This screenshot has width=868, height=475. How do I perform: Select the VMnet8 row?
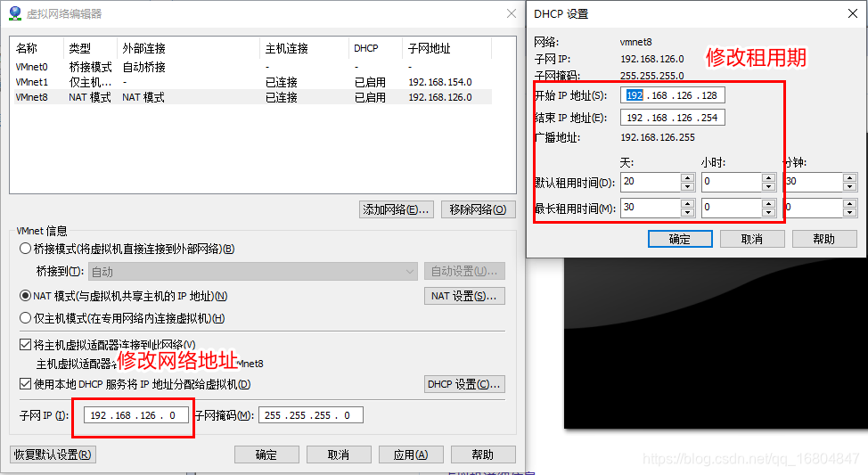click(251, 97)
